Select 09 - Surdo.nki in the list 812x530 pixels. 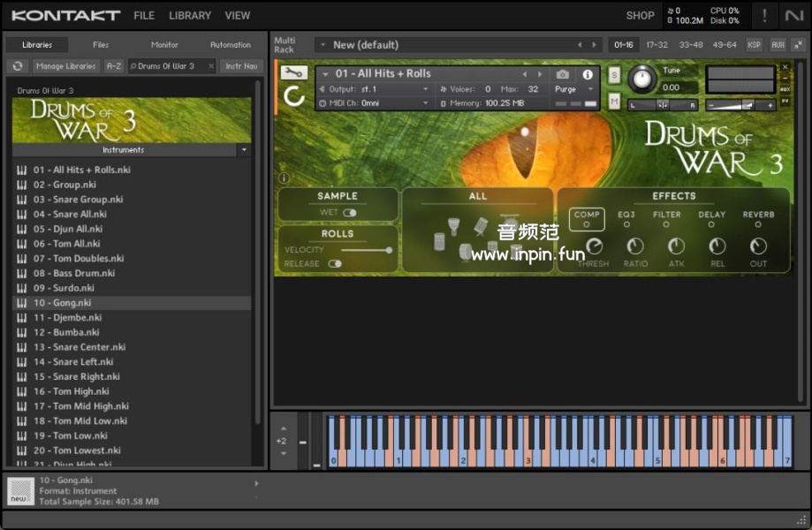click(x=63, y=288)
